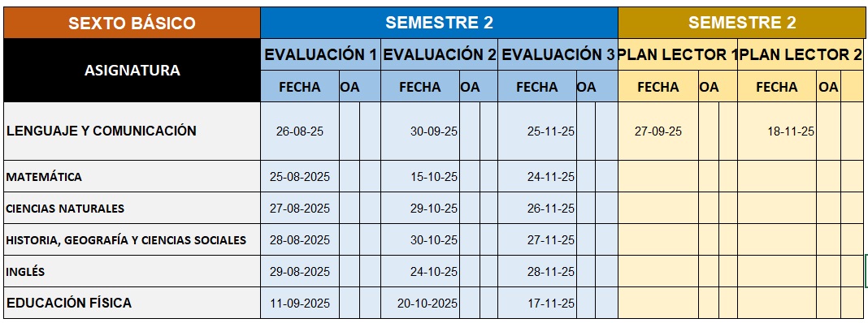Click the HISTORIA, GEOGRAFÍA Y CIENCIAS SOCIALES cell

coord(132,239)
